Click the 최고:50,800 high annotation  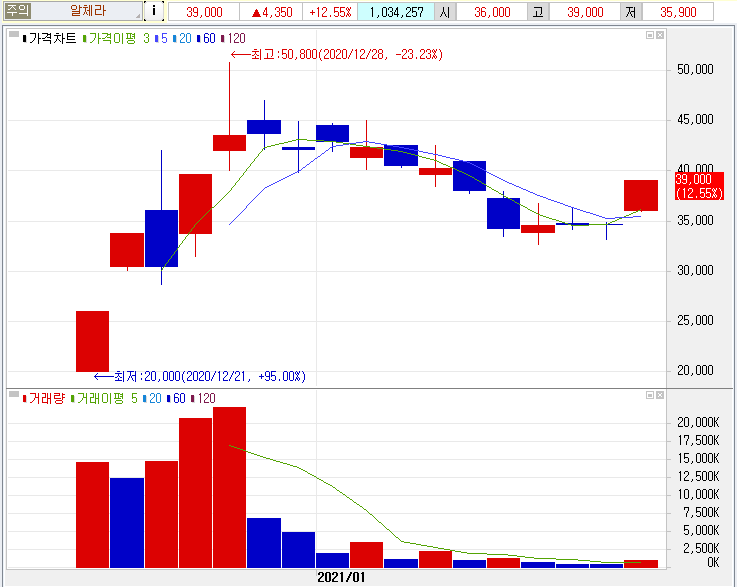337,55
